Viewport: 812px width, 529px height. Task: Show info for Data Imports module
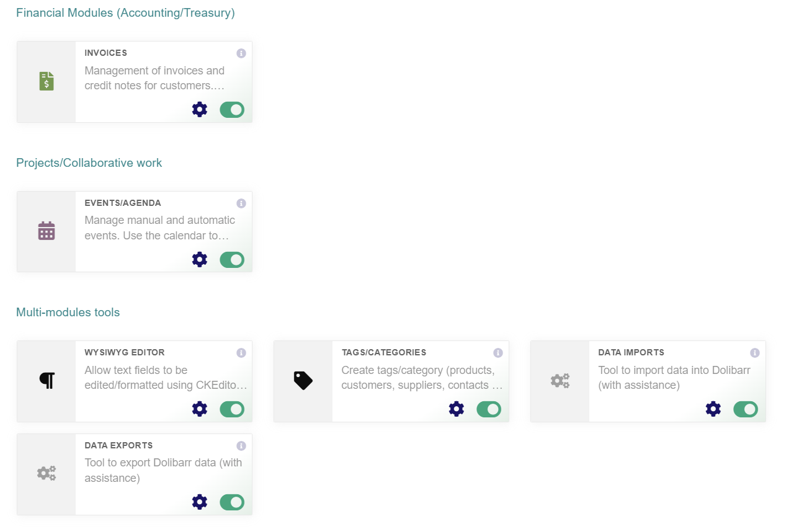[755, 353]
